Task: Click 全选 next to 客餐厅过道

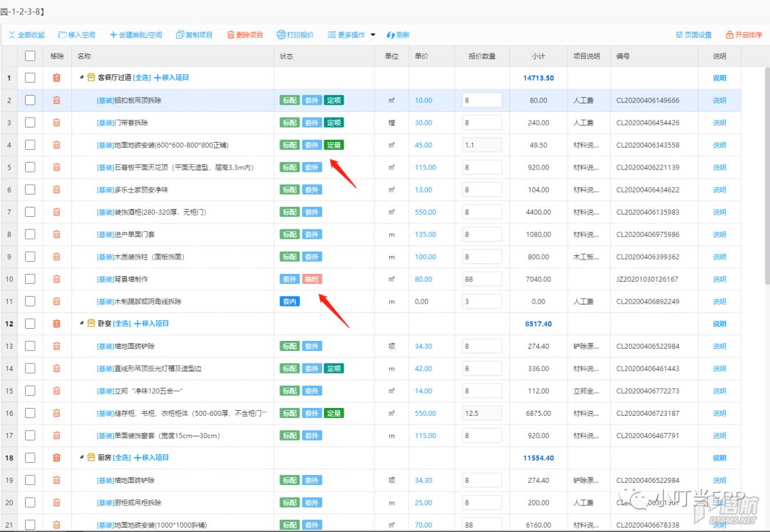Action: click(142, 78)
